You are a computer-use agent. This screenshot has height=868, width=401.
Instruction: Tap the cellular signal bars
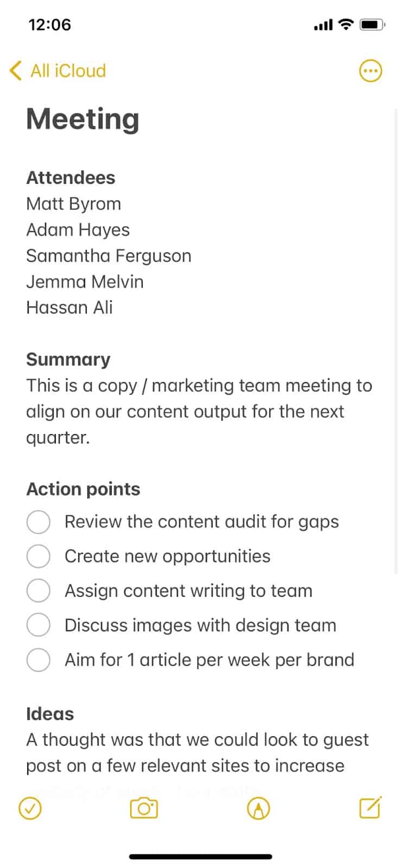pos(323,24)
